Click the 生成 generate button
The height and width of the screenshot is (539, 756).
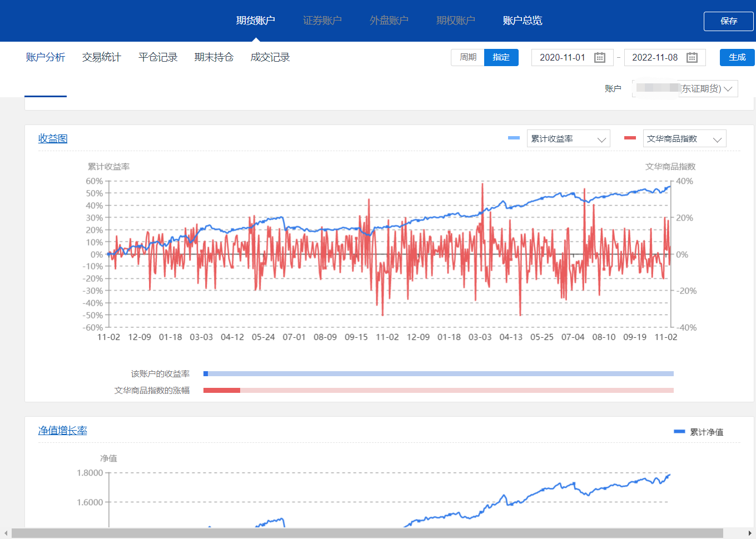[x=737, y=57]
